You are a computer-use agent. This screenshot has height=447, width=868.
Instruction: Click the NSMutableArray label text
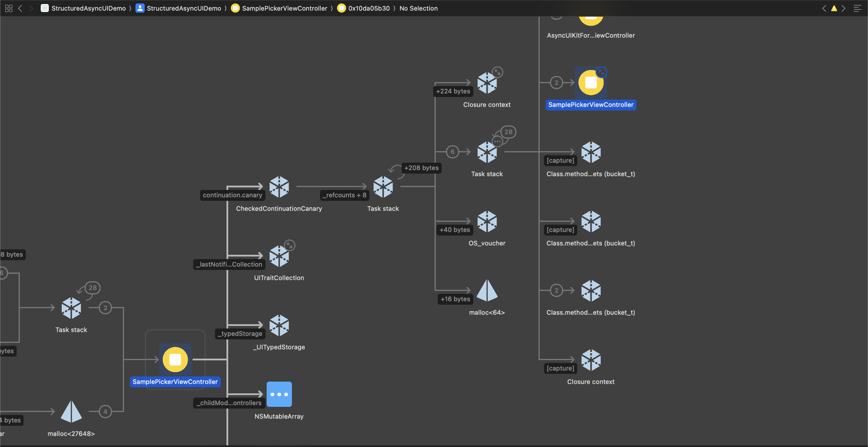coord(279,416)
